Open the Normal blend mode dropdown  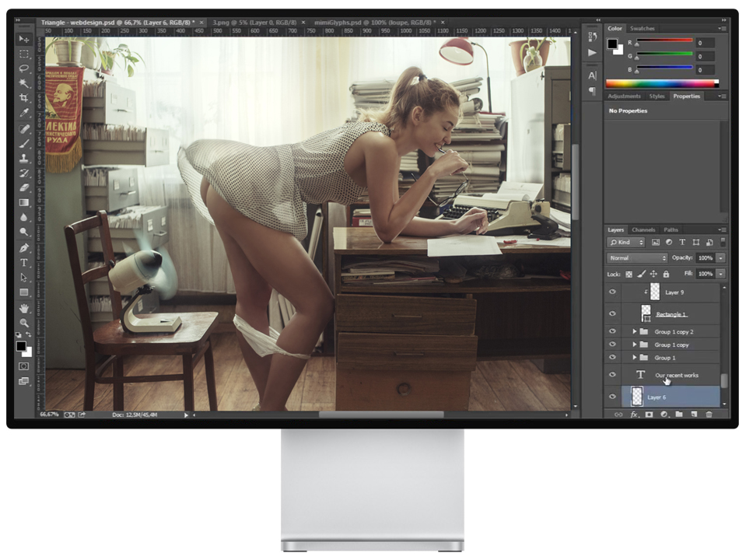(x=637, y=258)
